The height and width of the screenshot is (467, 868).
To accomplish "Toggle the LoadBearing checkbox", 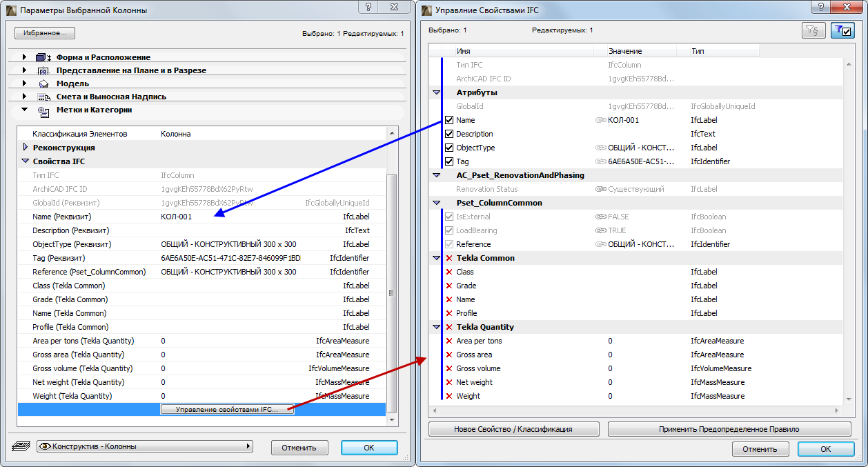I will point(449,230).
